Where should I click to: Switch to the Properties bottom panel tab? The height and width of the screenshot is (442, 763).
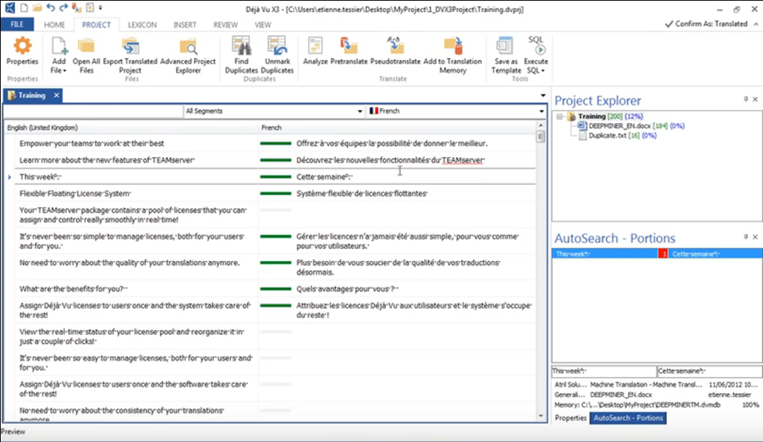(570, 418)
